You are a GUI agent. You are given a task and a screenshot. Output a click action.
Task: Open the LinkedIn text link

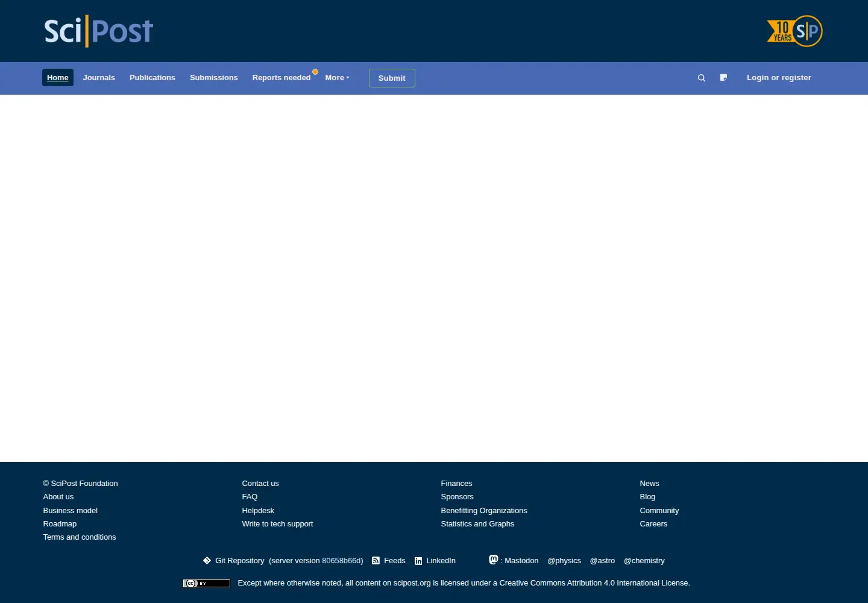(441, 561)
